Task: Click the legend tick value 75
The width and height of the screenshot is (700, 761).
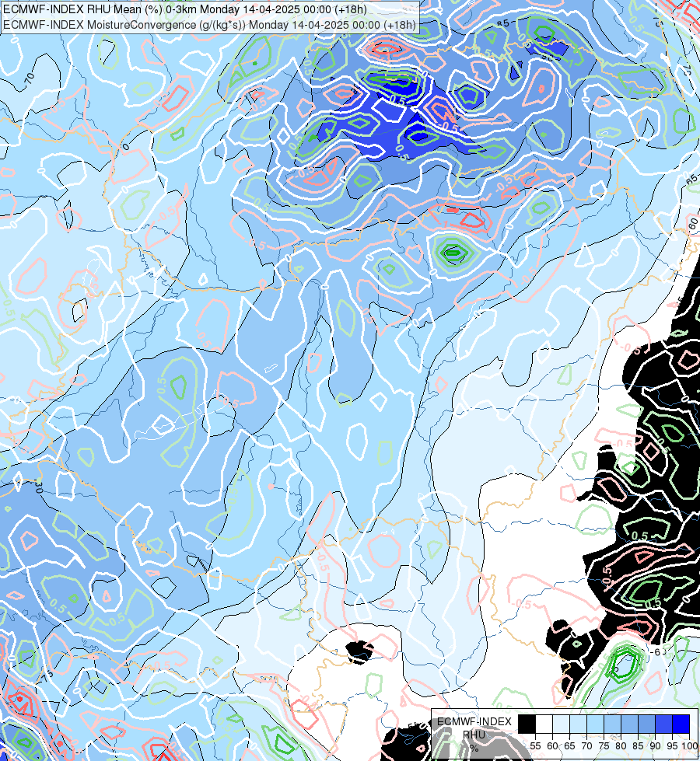Action: click(604, 746)
